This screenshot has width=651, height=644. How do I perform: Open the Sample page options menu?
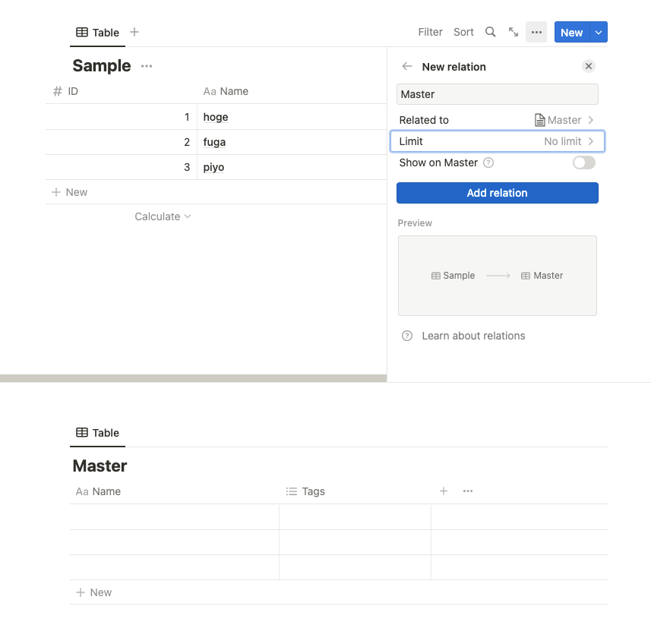(146, 66)
